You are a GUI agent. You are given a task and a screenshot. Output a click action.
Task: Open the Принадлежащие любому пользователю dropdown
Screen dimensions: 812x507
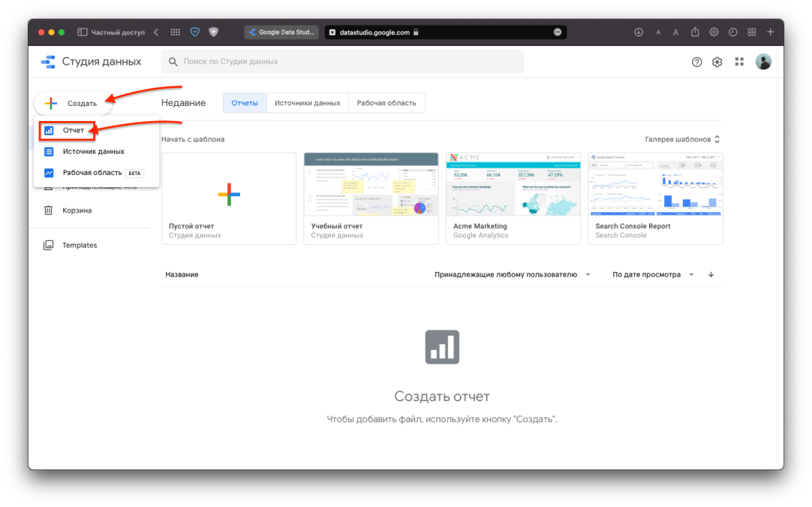coord(512,275)
